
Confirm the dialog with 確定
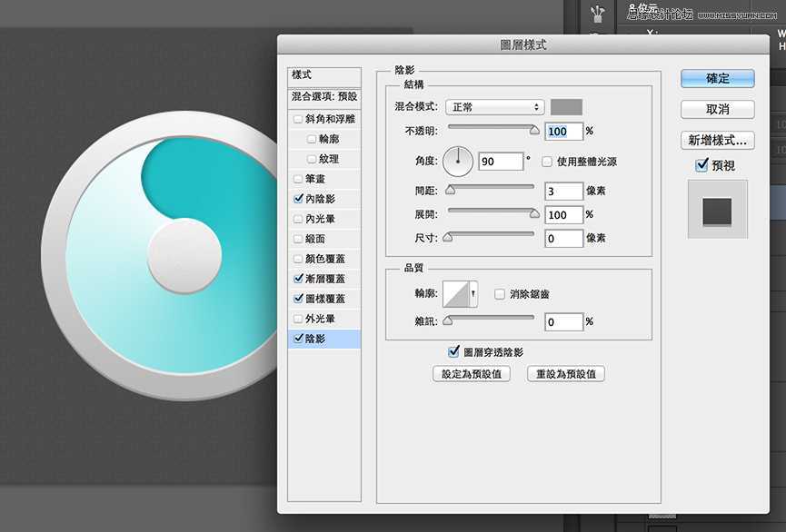[x=717, y=79]
